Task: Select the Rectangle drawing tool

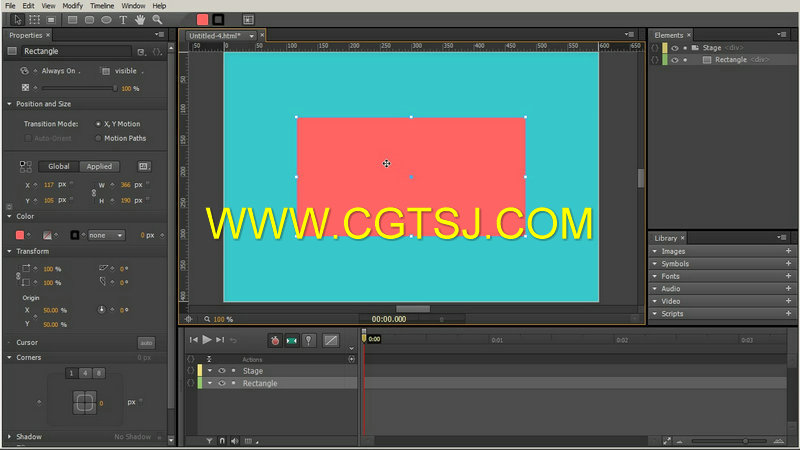Action: 72,20
